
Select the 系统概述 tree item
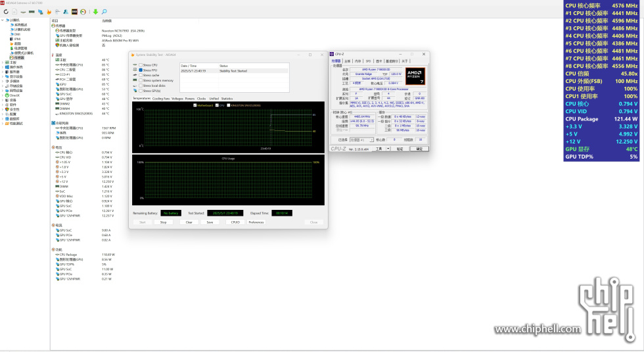coord(18,25)
